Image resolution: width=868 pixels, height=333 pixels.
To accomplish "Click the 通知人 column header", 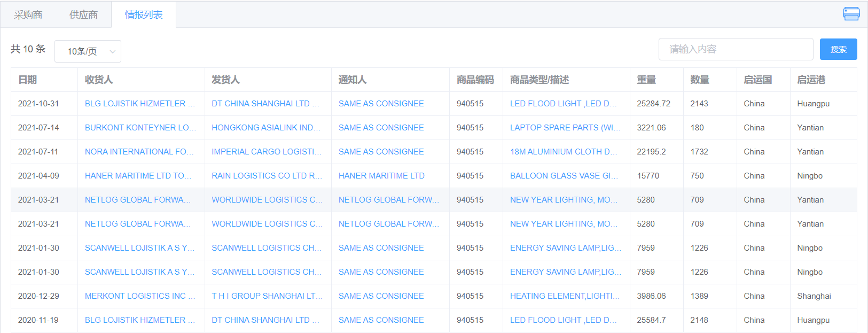I will [353, 80].
